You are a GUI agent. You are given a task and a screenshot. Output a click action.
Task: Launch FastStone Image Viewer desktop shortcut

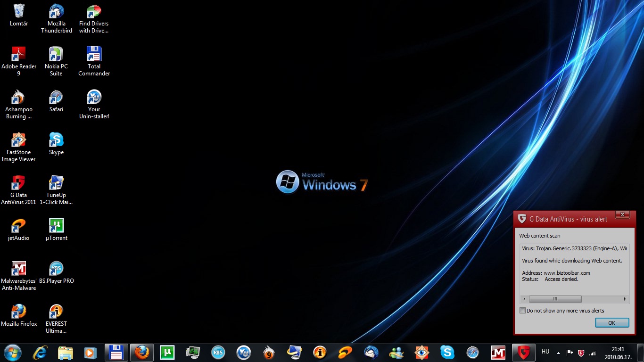pyautogui.click(x=19, y=147)
